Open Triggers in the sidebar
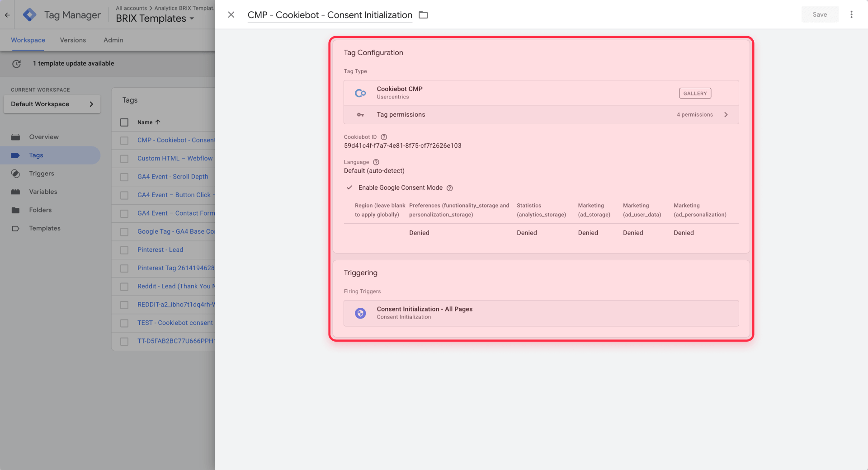The height and width of the screenshot is (470, 868). pyautogui.click(x=42, y=174)
